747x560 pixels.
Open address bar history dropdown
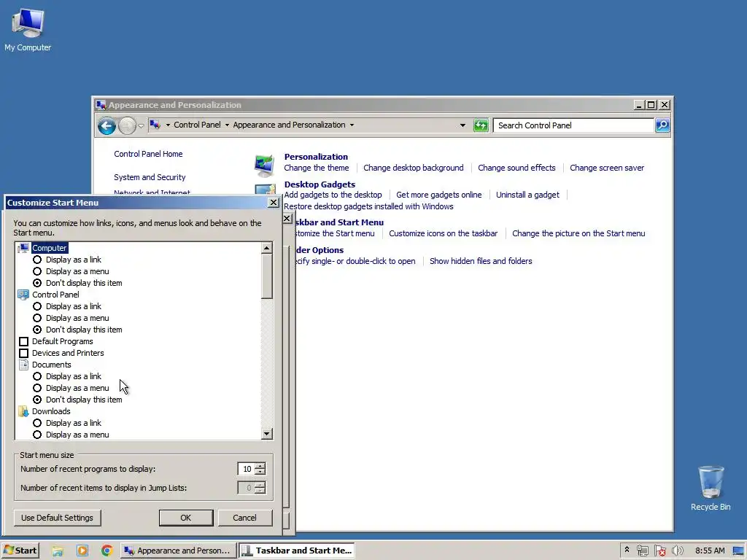tap(462, 125)
